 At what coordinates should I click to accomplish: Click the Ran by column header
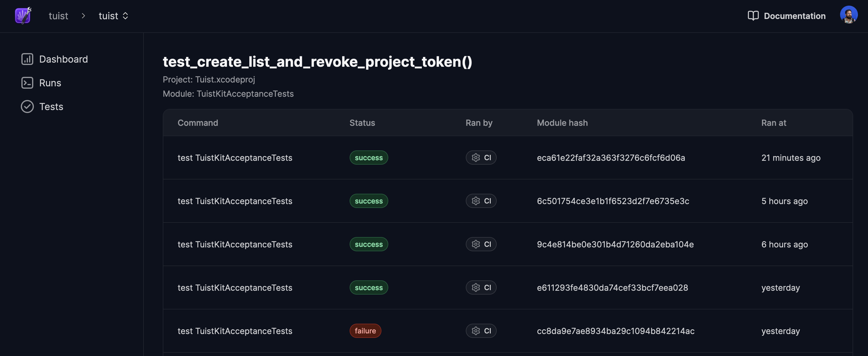(479, 123)
